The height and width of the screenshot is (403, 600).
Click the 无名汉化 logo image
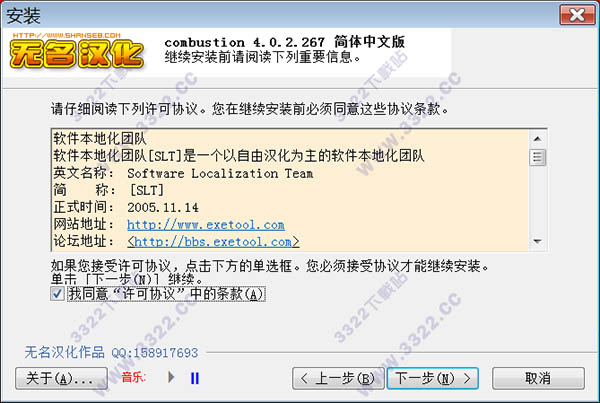click(77, 55)
